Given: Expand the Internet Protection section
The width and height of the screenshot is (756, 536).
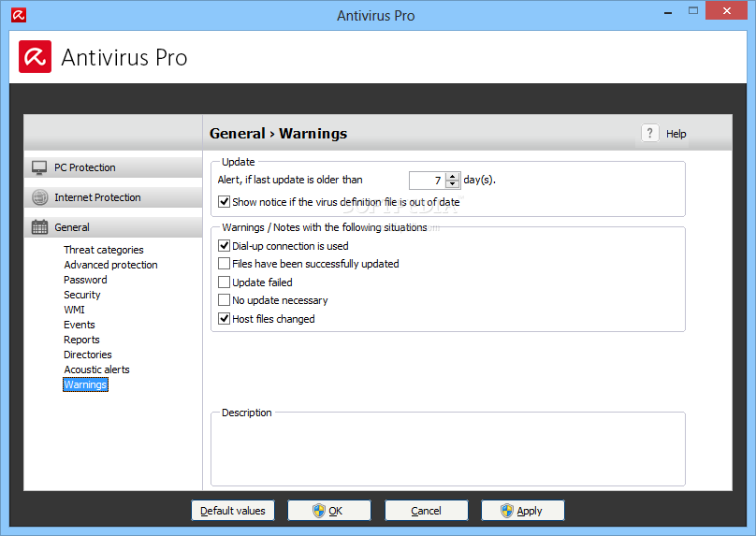Looking at the screenshot, I should pos(113,197).
